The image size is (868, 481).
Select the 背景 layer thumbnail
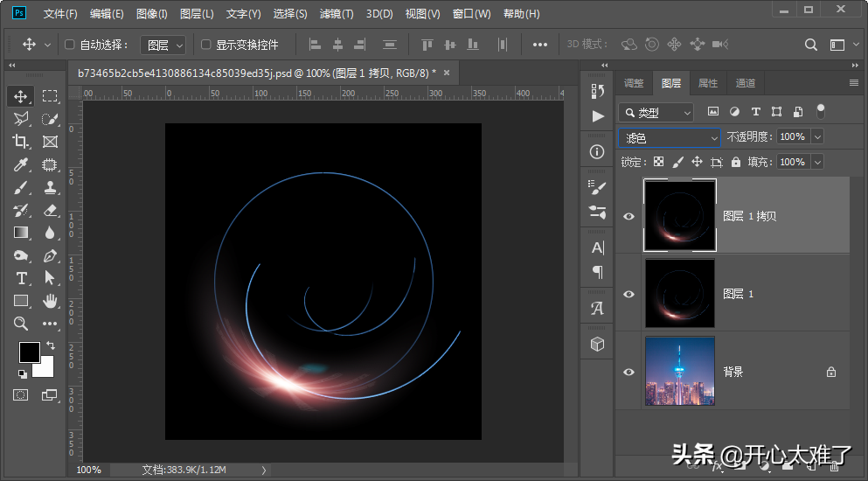[680, 371]
